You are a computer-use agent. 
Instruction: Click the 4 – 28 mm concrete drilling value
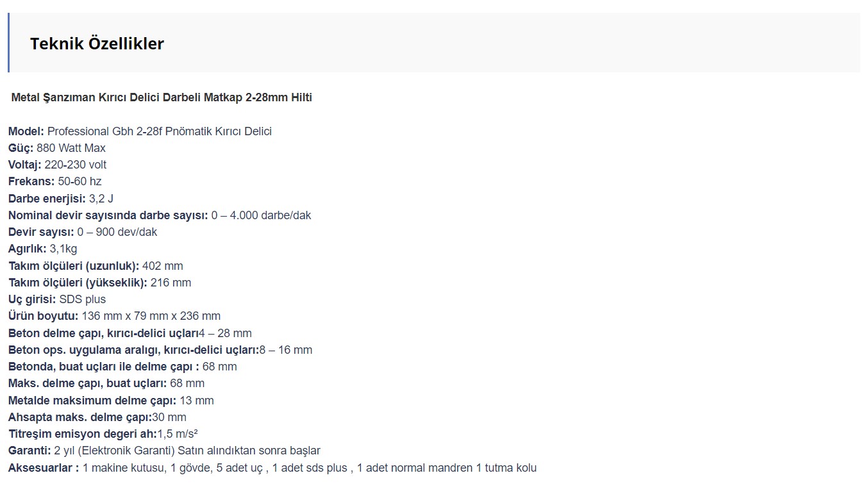pos(225,333)
